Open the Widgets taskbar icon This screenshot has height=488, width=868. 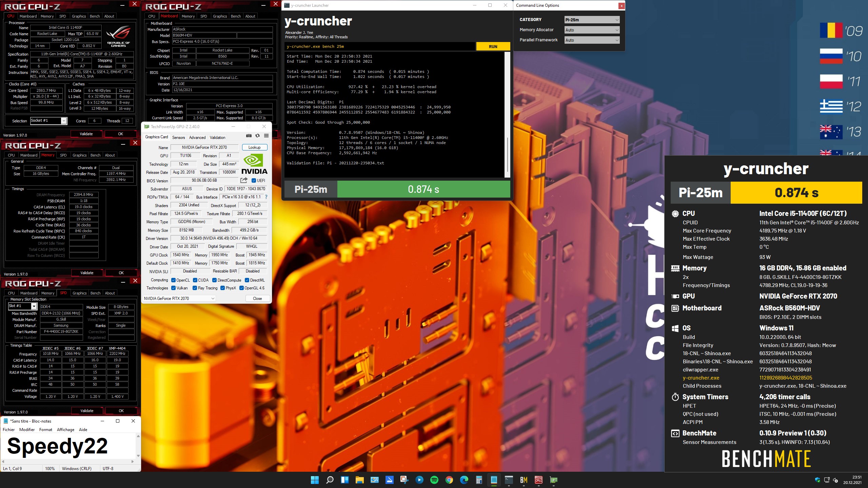pyautogui.click(x=344, y=480)
